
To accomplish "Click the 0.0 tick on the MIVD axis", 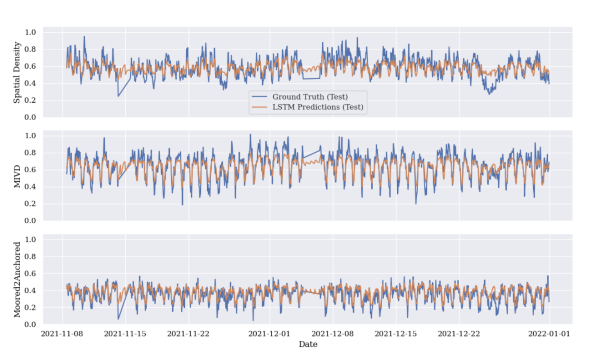I will pyautogui.click(x=30, y=221).
